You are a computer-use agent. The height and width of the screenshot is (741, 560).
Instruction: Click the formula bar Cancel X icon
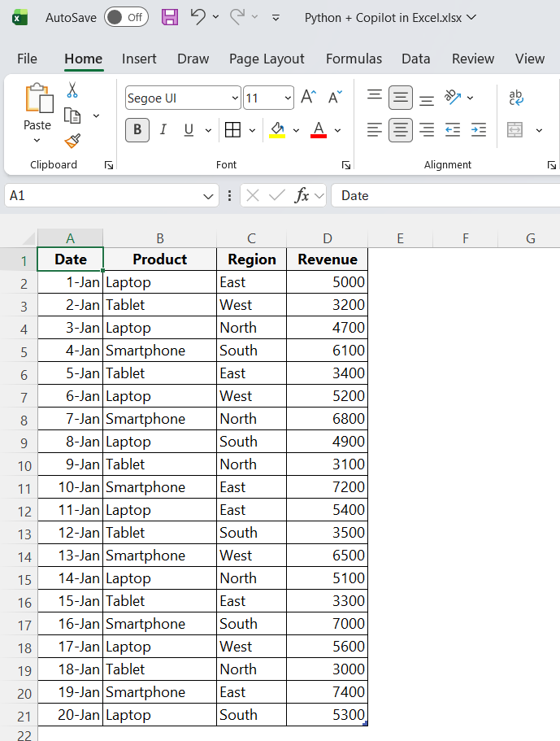pos(253,195)
